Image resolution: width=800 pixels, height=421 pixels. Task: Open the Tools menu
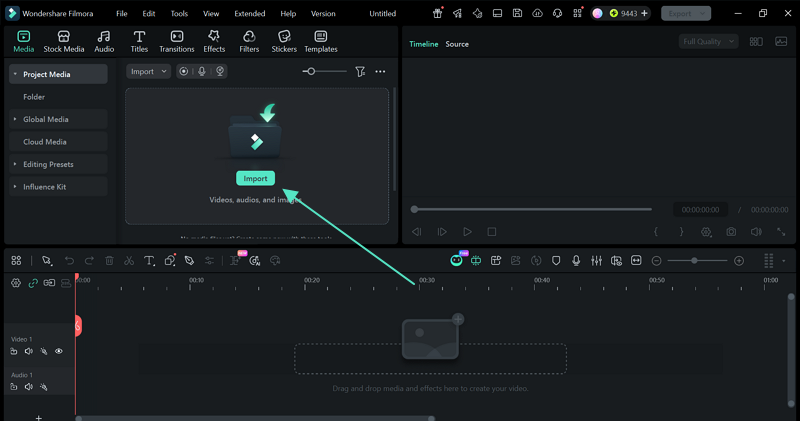click(x=179, y=14)
